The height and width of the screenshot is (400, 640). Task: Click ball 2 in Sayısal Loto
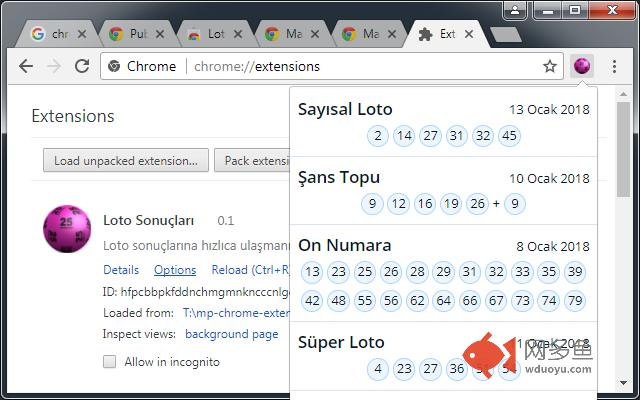378,136
